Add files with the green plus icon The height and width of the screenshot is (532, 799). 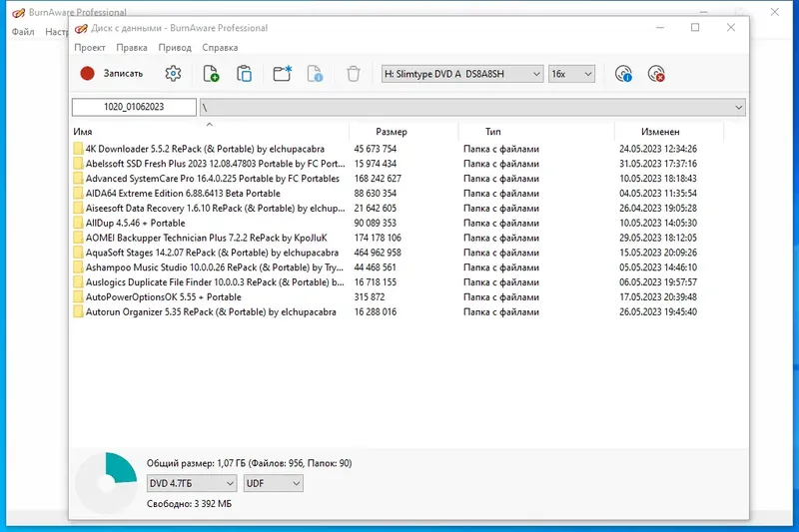211,74
